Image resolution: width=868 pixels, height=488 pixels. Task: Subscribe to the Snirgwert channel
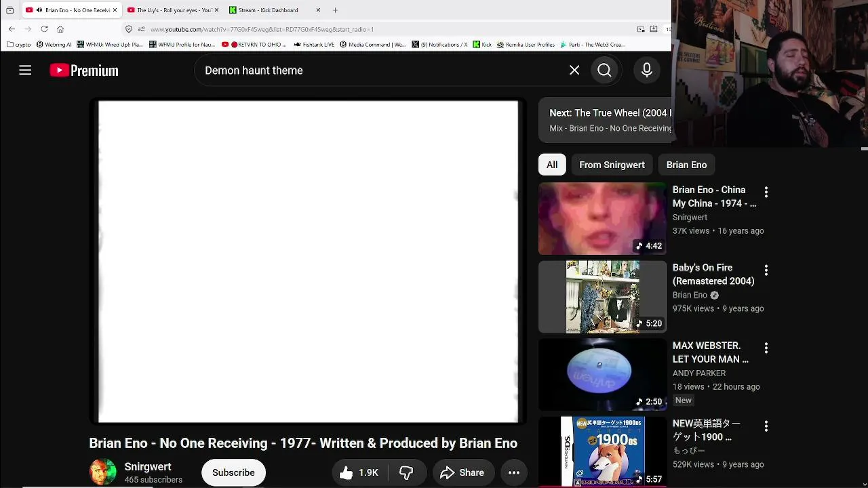click(x=233, y=472)
